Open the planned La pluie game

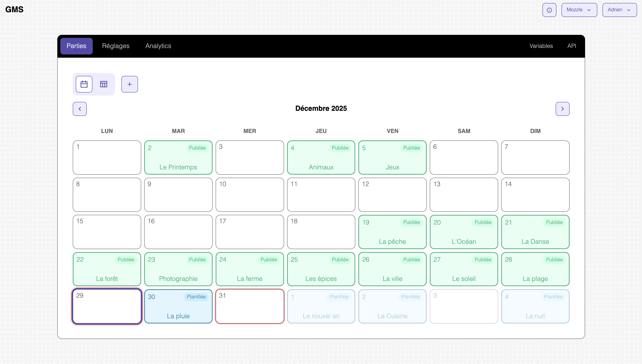(178, 309)
